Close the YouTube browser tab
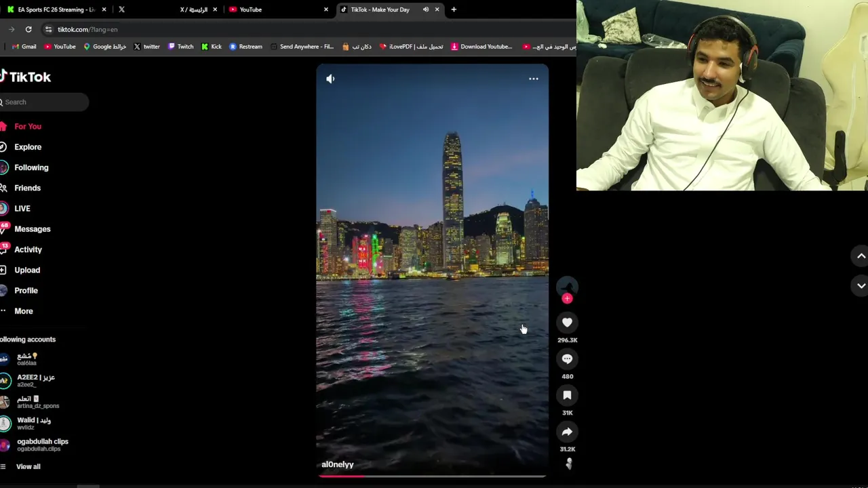This screenshot has height=488, width=868. pos(326,9)
